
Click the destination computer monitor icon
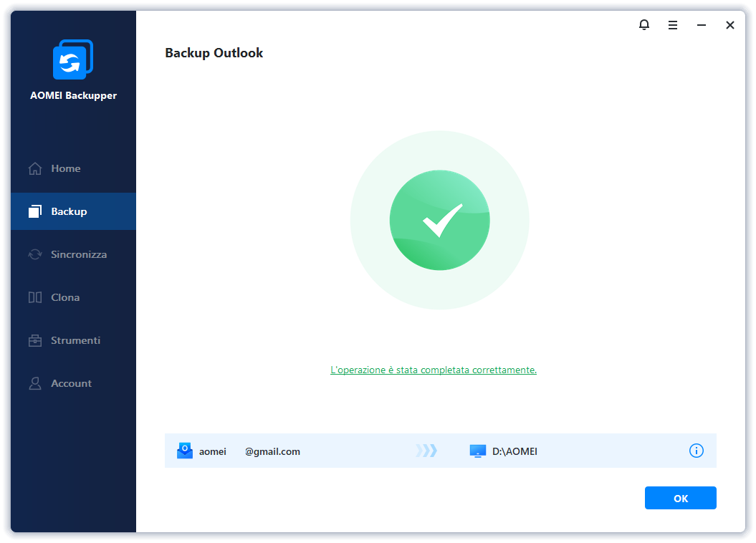478,451
